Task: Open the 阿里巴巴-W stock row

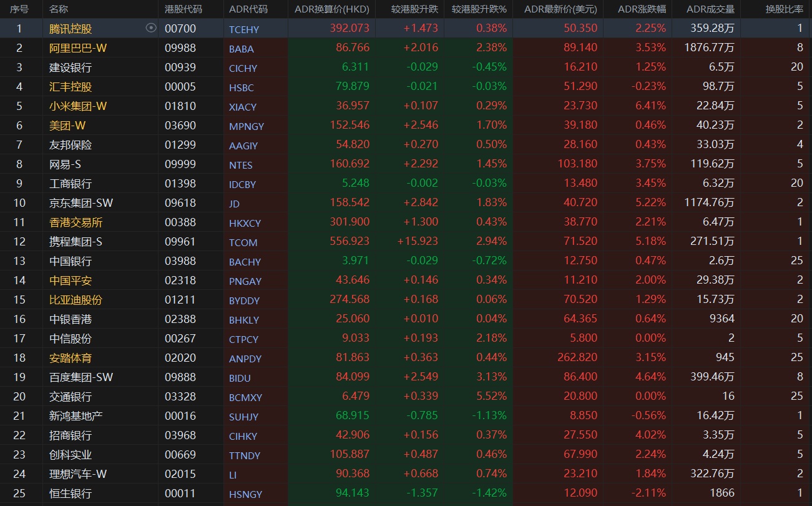Action: coord(78,48)
